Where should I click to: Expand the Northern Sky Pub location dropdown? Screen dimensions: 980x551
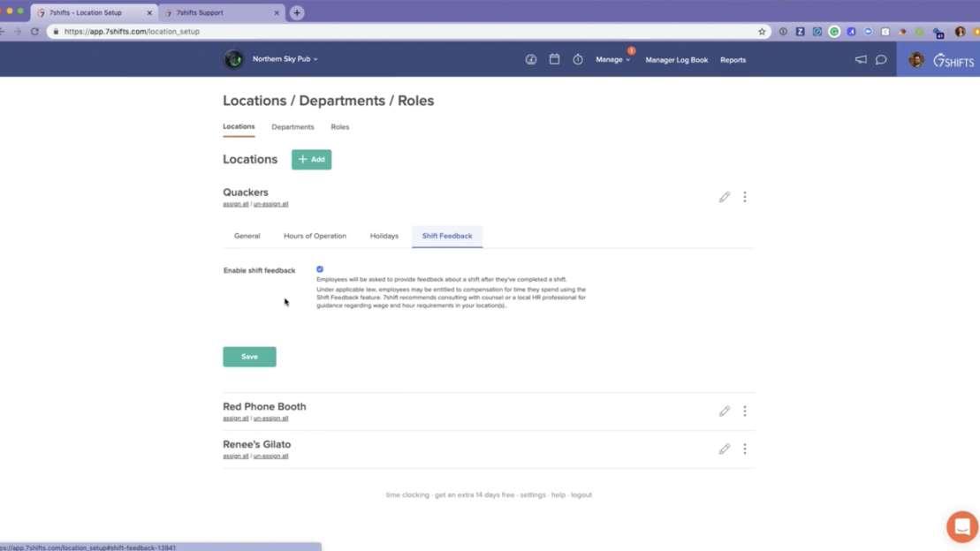point(285,59)
